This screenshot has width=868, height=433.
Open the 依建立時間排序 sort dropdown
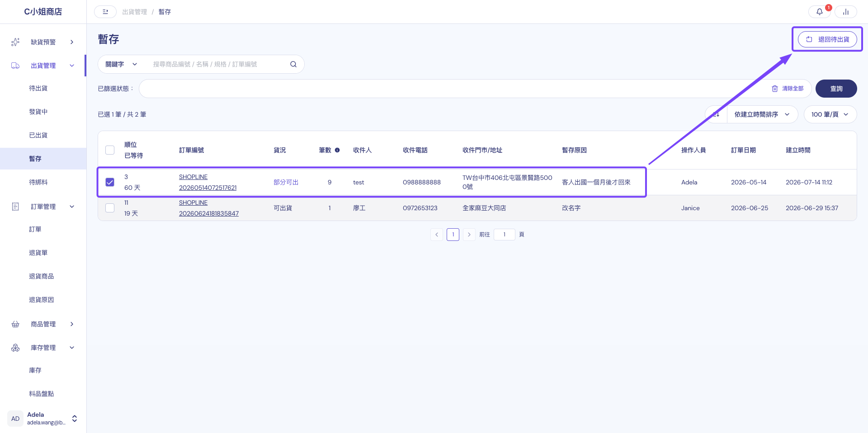pos(762,114)
